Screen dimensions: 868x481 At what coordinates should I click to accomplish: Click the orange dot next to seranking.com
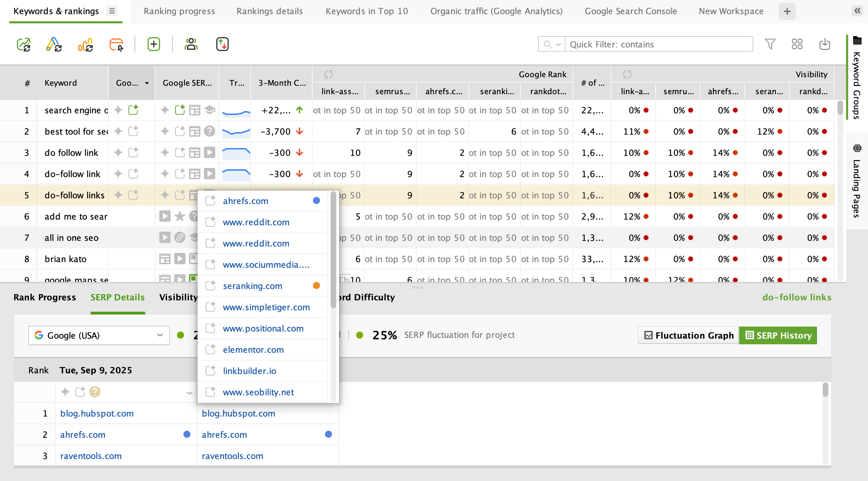pyautogui.click(x=316, y=285)
